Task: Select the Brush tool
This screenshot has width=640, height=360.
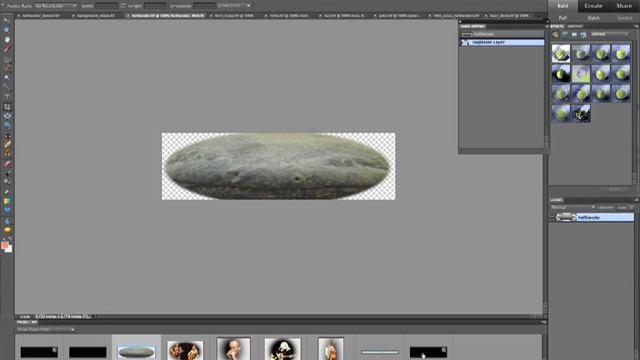Action: [x=7, y=173]
